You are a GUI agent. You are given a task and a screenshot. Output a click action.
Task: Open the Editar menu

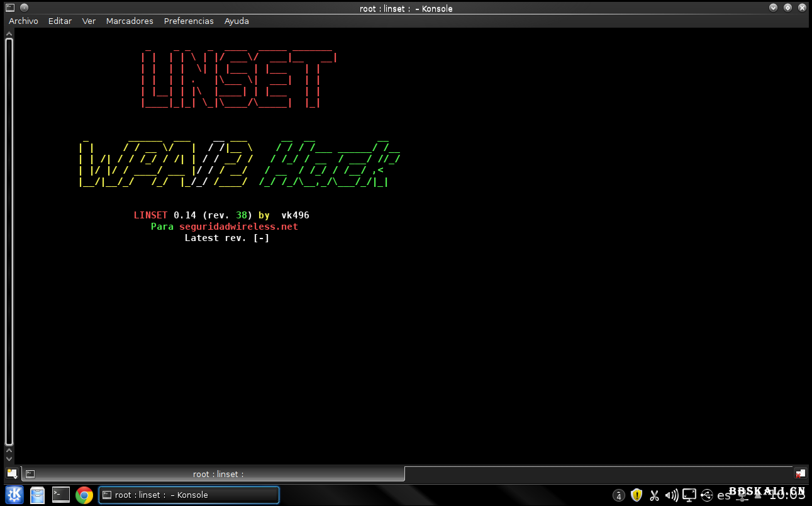60,21
